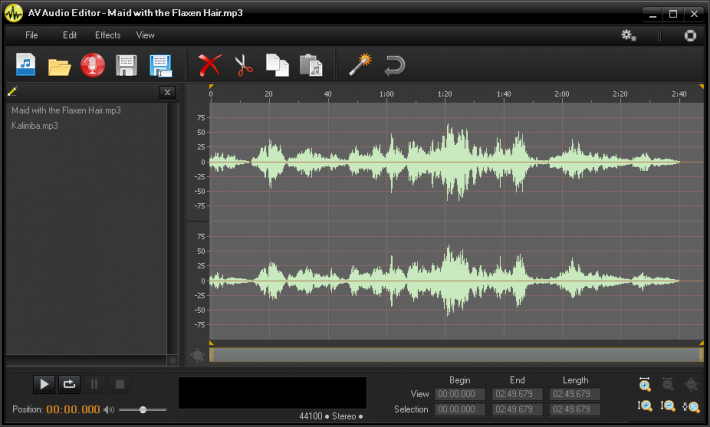Screen dimensions: 710x427
Task: Click the Selection Begin time field
Action: [460, 409]
